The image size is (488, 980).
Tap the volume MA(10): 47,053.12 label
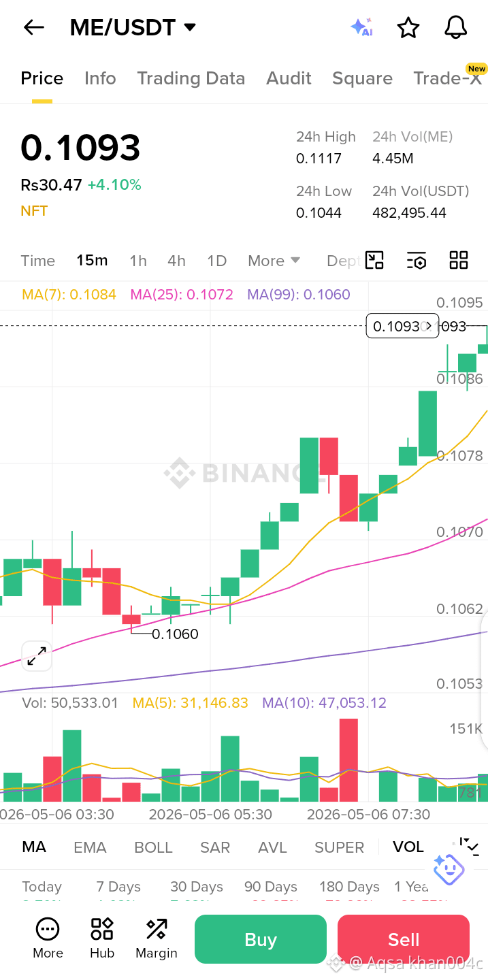coord(325,703)
